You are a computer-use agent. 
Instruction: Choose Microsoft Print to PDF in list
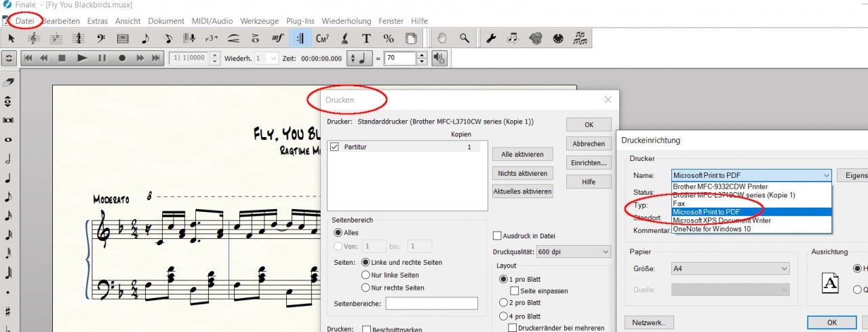click(x=751, y=212)
